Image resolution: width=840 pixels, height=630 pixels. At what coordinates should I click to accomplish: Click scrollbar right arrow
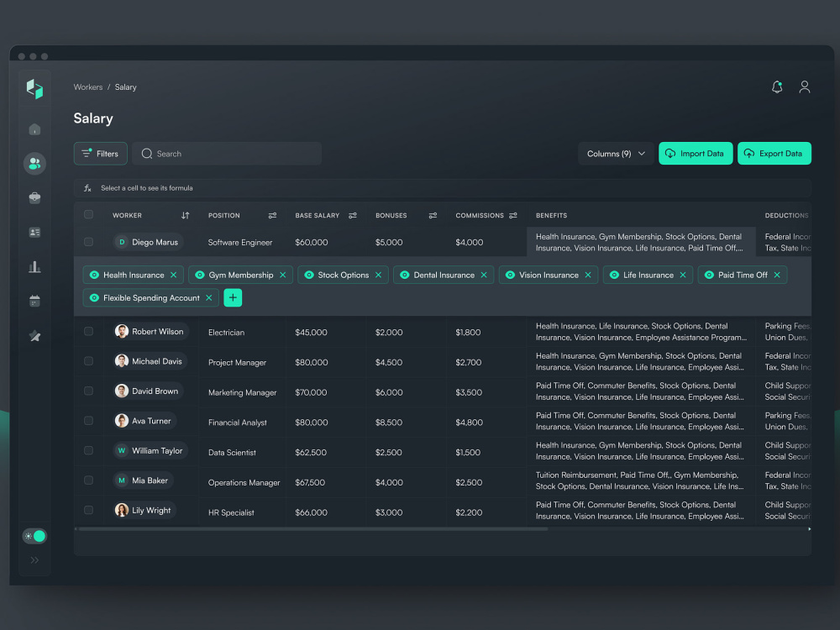pos(809,528)
